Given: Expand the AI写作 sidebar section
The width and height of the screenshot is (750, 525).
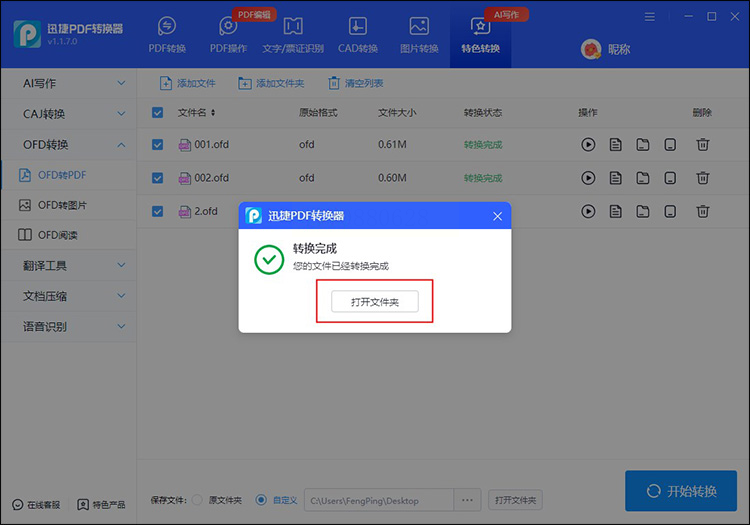Looking at the screenshot, I should tap(69, 83).
